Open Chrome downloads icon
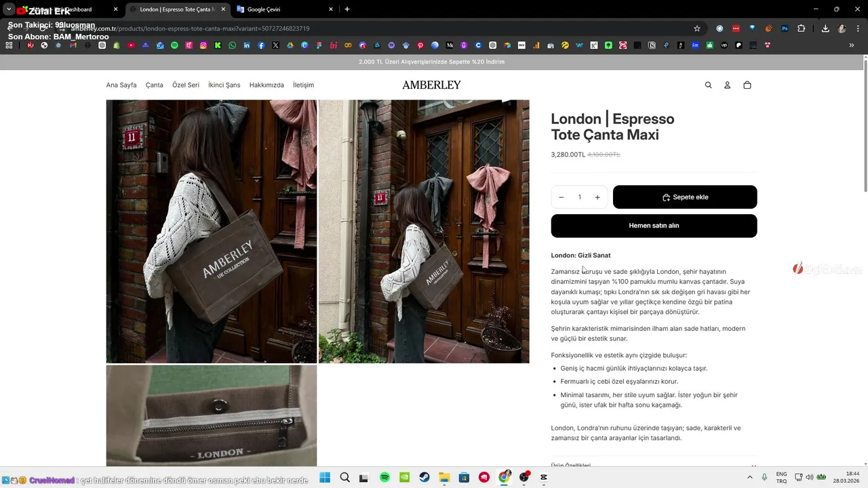 [825, 28]
